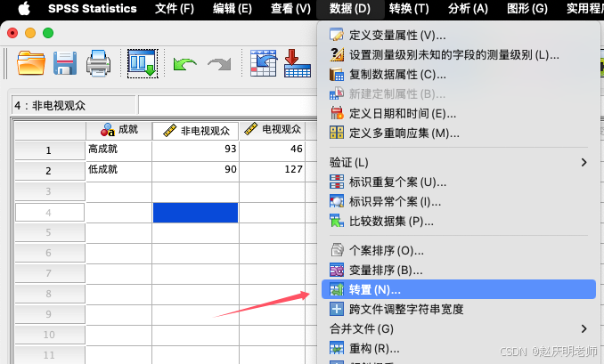Viewport: 604px width, 364px height.
Task: Click the gray Redo arrow icon
Action: click(219, 64)
